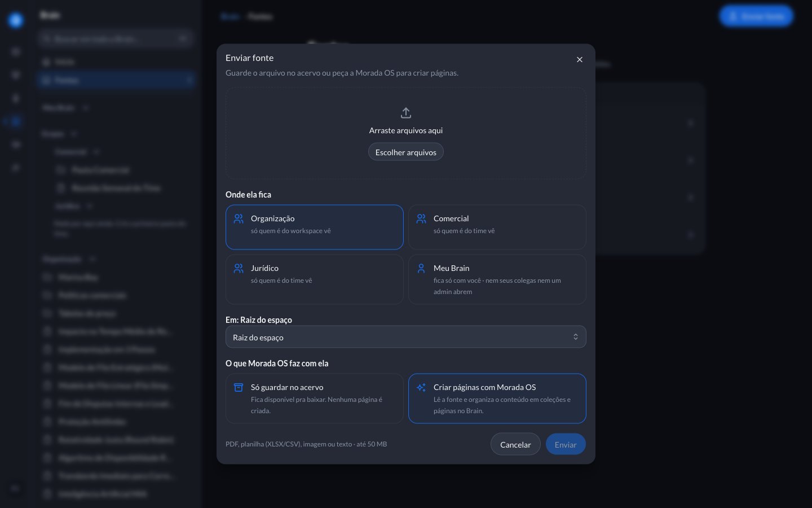Click the 'Guarde o arquivo no acervo' description

click(342, 73)
